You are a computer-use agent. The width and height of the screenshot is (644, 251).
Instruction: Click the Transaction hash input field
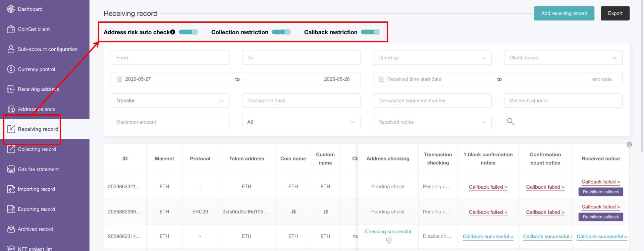[x=301, y=101]
